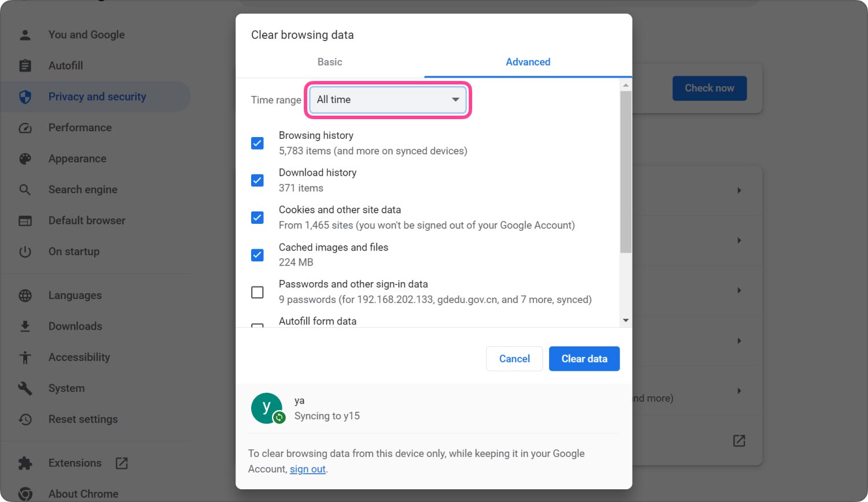Click the '224 MB' cached size text

click(x=296, y=263)
